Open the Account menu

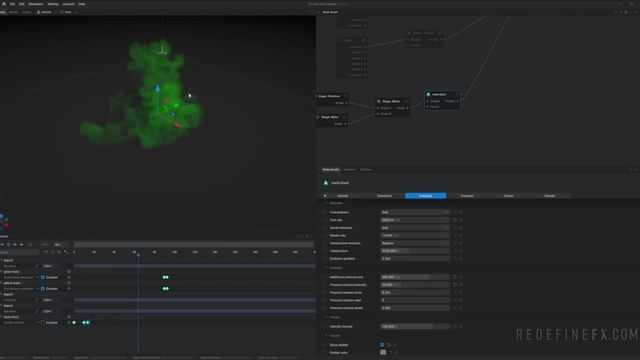tap(69, 4)
